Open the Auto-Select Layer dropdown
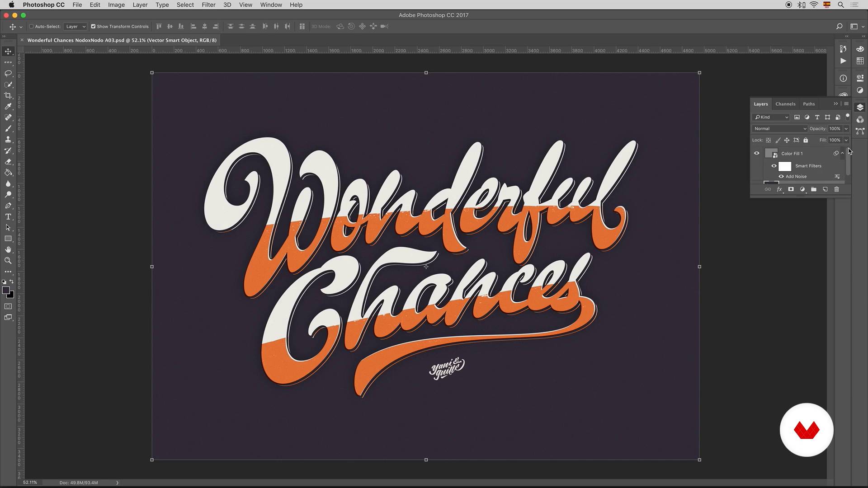The height and width of the screenshot is (488, 868). [75, 26]
